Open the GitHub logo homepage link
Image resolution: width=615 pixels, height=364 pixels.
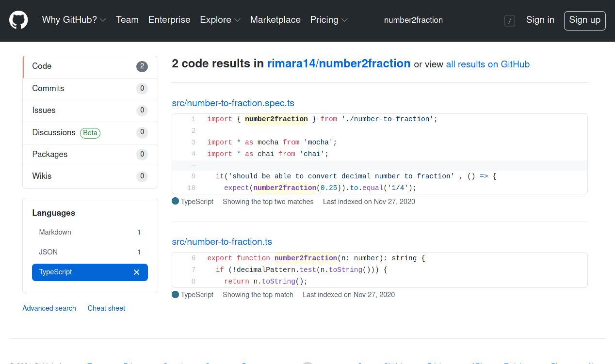click(18, 20)
